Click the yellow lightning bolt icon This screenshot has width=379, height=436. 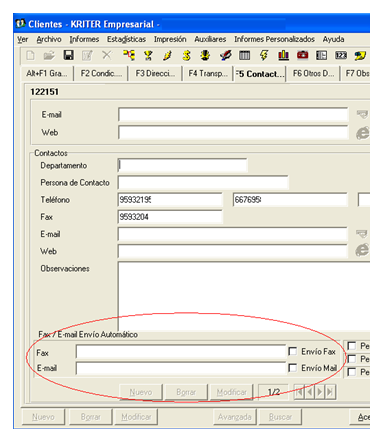(264, 55)
